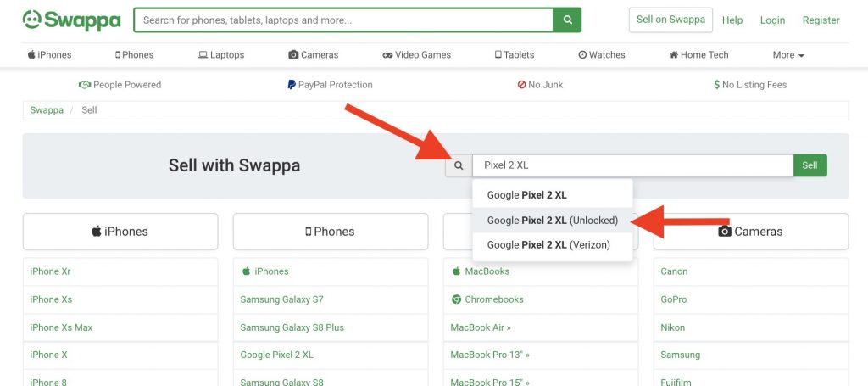Open the Video Games nav menu item

tap(416, 55)
